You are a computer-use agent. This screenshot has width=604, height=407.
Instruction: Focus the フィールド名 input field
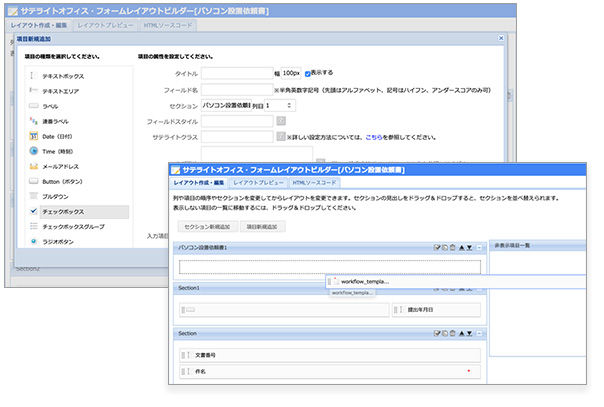point(237,90)
